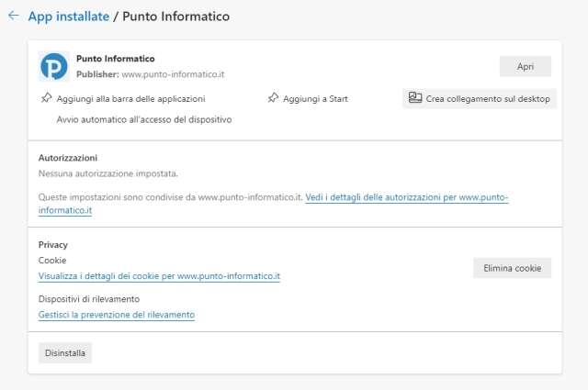Enable Avvio automatico all'accesso del dispositivo
The image size is (588, 390).
[x=144, y=119]
